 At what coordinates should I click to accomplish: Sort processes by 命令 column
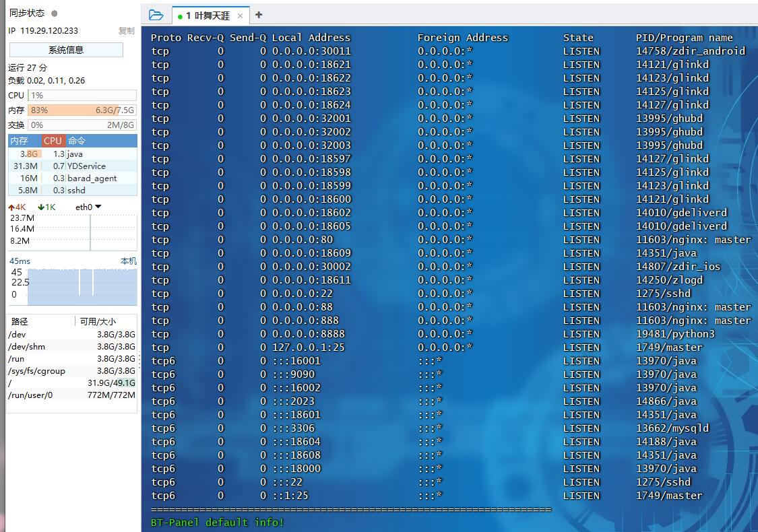pos(101,141)
